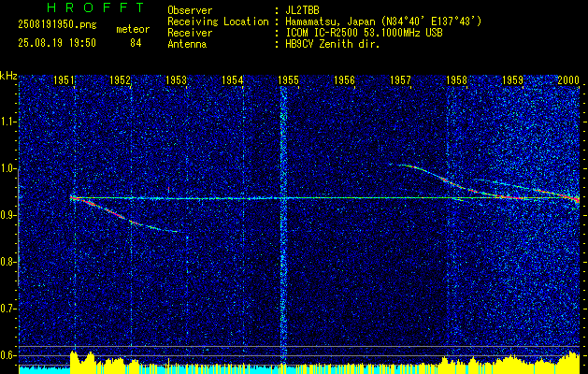The image size is (588, 374).
Task: Click the 0.6 frequency axis label
Action: (7, 355)
